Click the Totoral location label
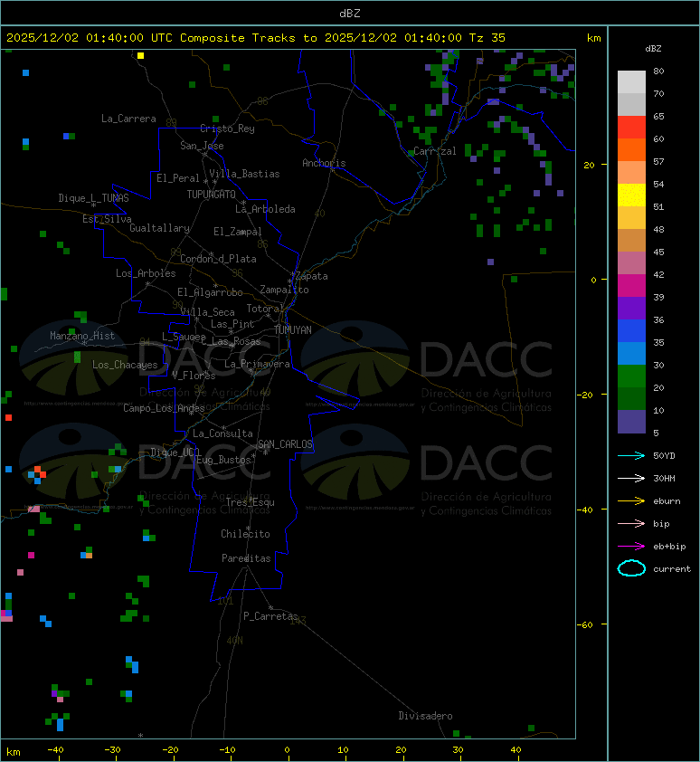This screenshot has width=700, height=762. [265, 310]
